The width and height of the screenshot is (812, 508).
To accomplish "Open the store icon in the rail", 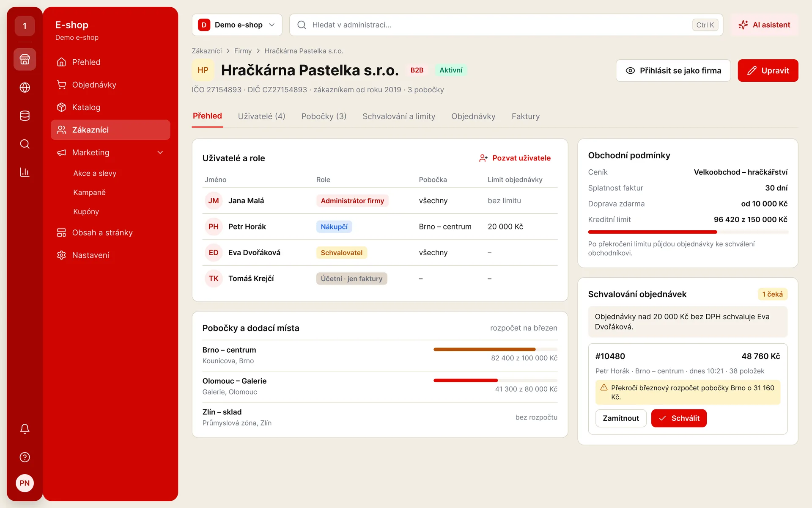I will pos(25,59).
